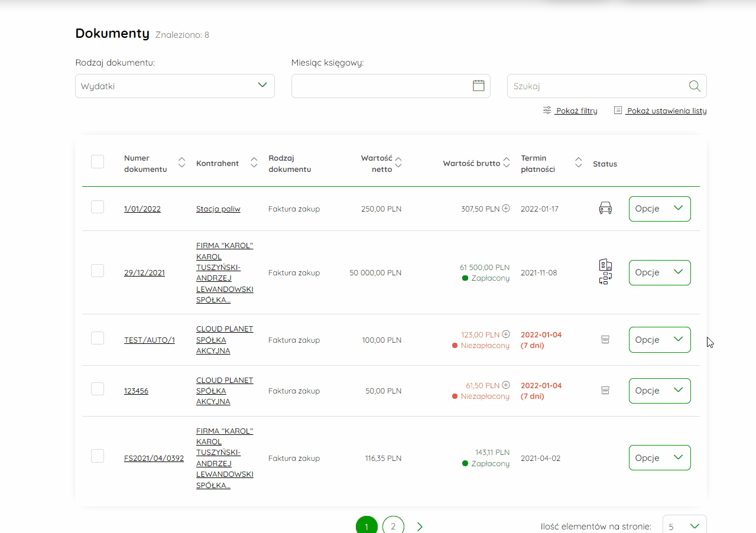Open CLOUD PLANET contractor link in TEST/AUTO/1 row
The width and height of the screenshot is (756, 533).
(x=225, y=340)
